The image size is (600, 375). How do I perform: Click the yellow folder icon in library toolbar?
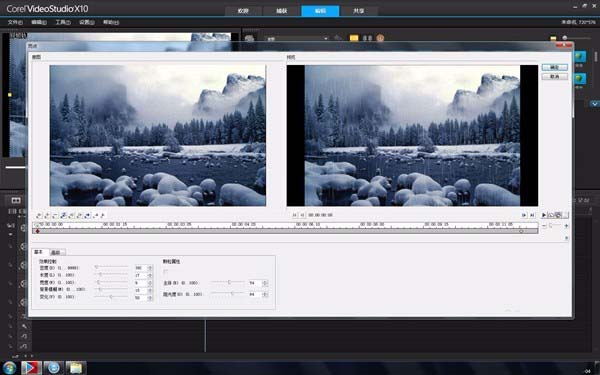[x=354, y=38]
